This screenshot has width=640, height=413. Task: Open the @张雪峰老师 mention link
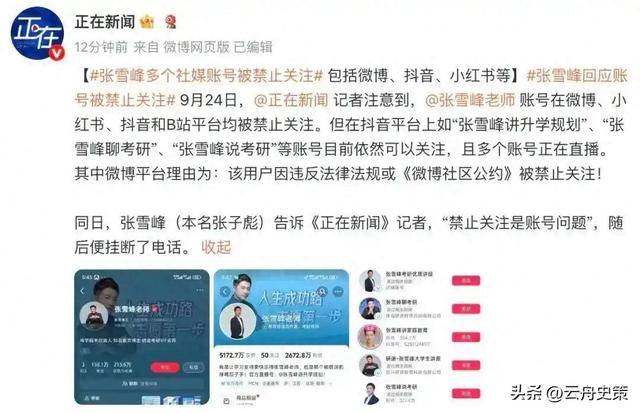(x=470, y=100)
